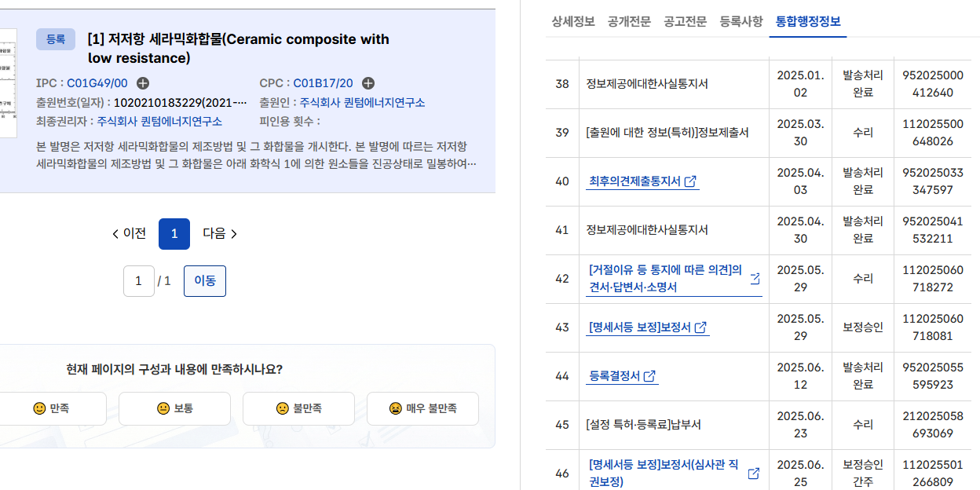This screenshot has width=980, height=490.
Task: Switch to the 상세정보 tab
Action: (573, 21)
